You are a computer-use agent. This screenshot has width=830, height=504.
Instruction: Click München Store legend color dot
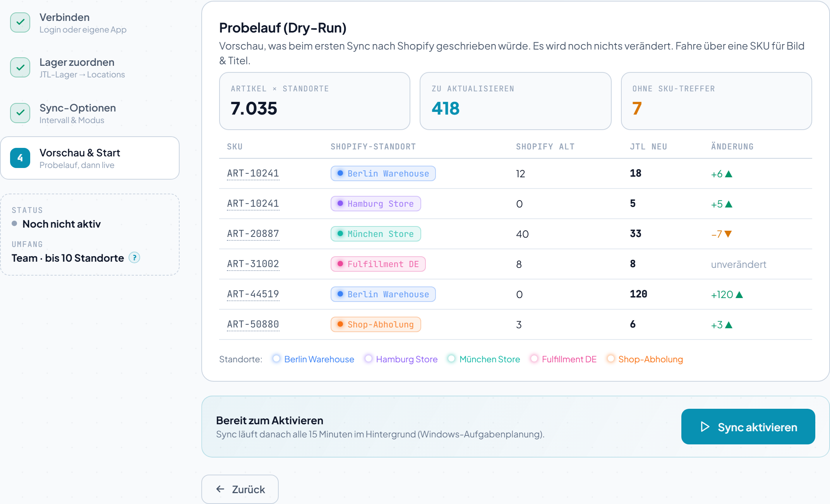451,359
